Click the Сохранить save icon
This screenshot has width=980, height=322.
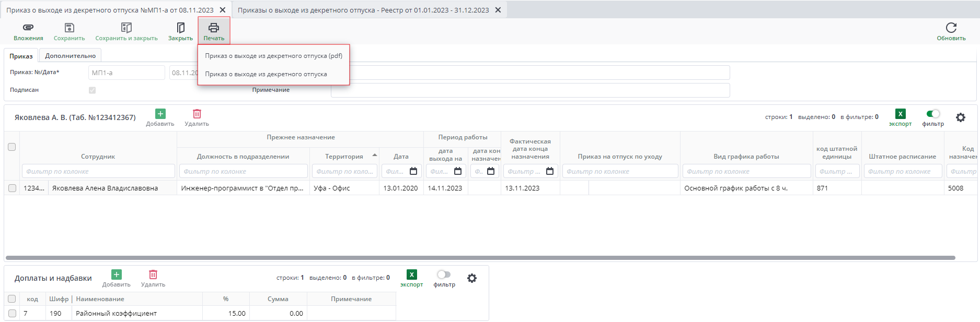point(69,28)
